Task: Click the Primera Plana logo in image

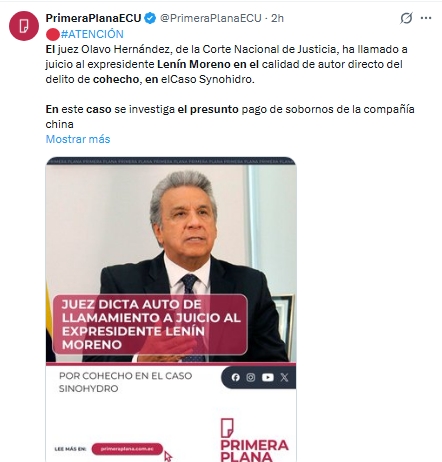Action: (x=254, y=440)
